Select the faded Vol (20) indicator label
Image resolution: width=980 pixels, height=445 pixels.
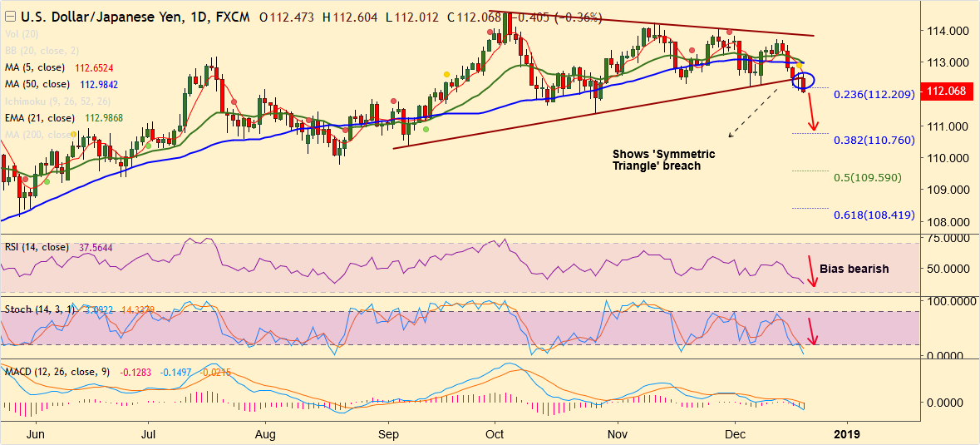point(22,34)
